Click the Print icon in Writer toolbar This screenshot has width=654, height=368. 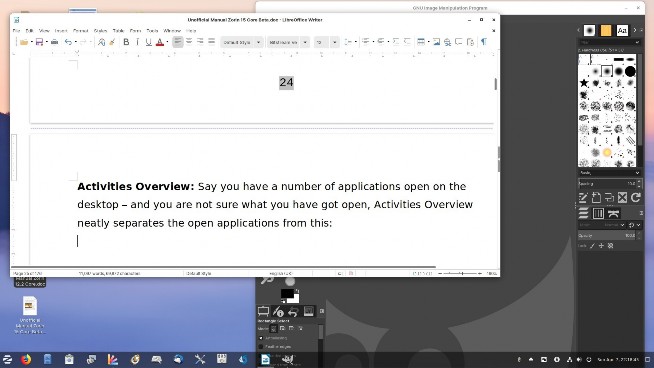(54, 42)
